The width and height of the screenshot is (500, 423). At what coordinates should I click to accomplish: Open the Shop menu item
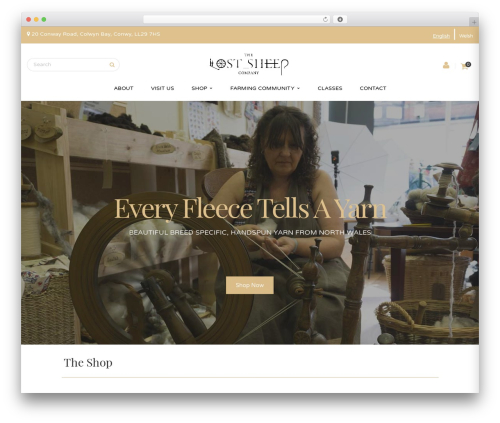click(x=199, y=88)
